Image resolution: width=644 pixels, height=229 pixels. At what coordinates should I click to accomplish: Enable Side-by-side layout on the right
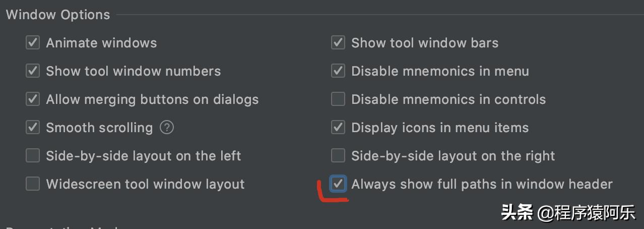338,156
